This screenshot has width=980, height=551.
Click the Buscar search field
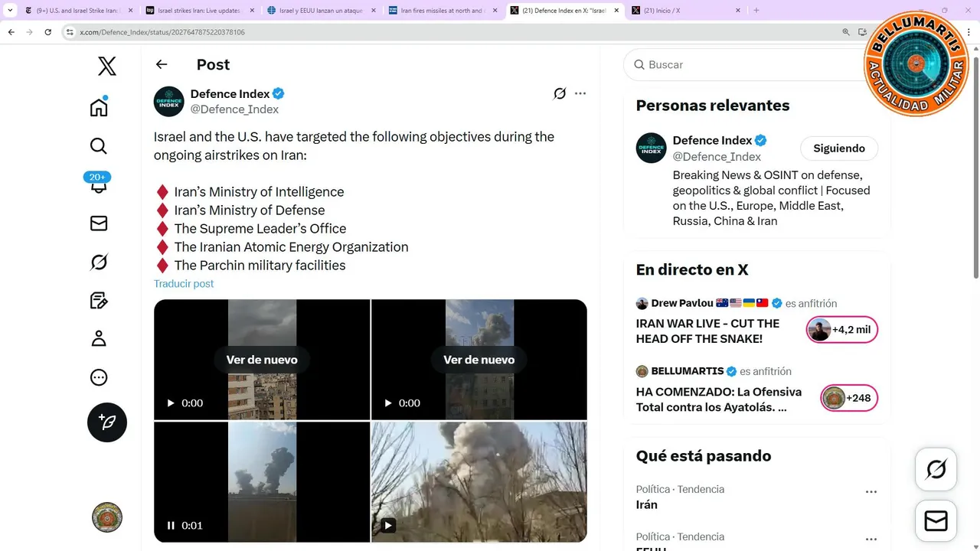click(x=750, y=65)
